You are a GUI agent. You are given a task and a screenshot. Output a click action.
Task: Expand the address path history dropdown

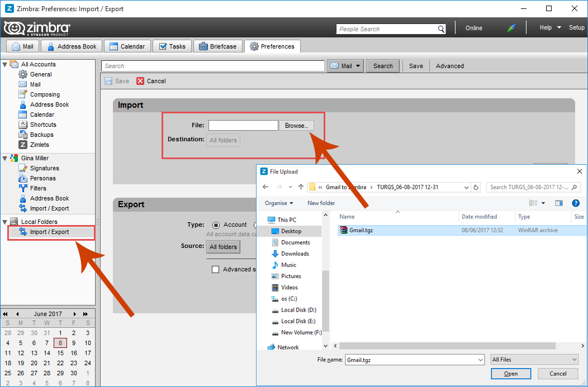[x=466, y=187]
